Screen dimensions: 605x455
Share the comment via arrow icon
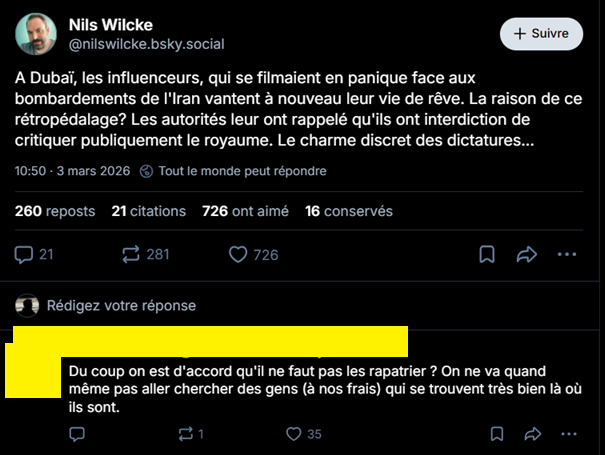pos(533,434)
